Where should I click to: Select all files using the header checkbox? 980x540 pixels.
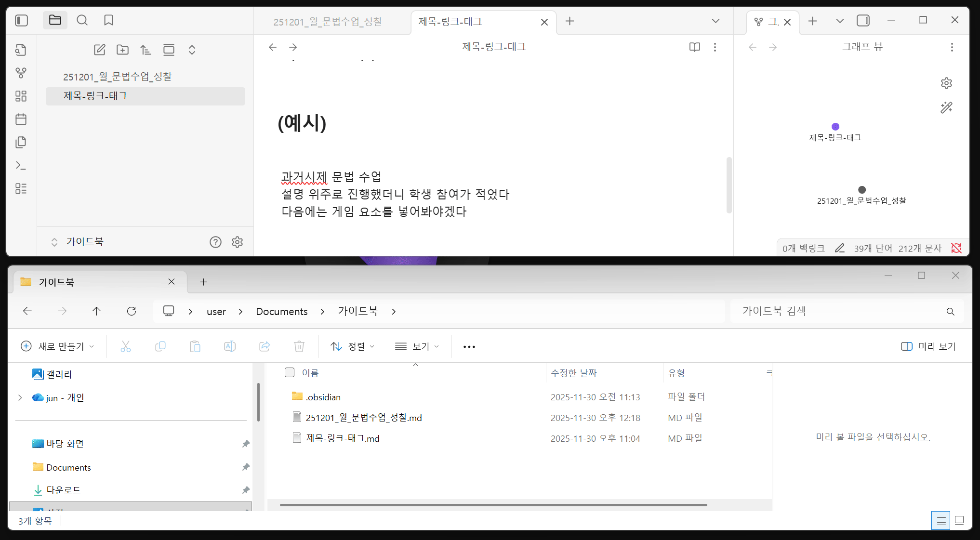pyautogui.click(x=290, y=372)
